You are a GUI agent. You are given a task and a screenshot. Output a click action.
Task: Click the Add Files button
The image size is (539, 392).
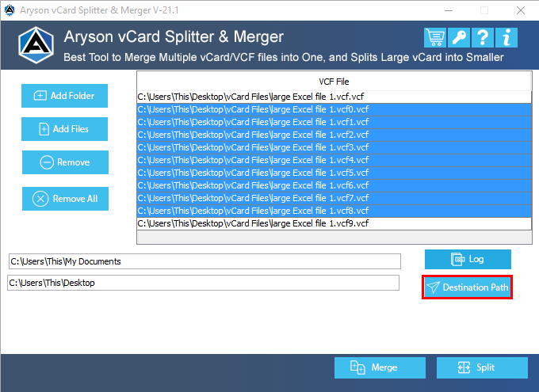[x=65, y=129]
